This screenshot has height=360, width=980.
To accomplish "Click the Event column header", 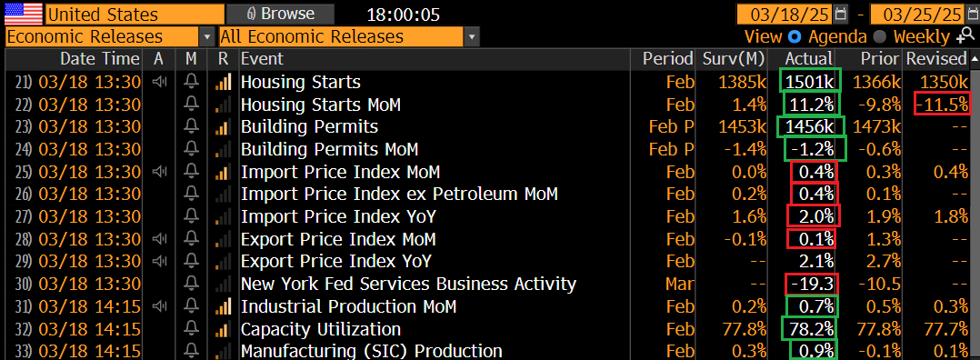I will tap(263, 59).
